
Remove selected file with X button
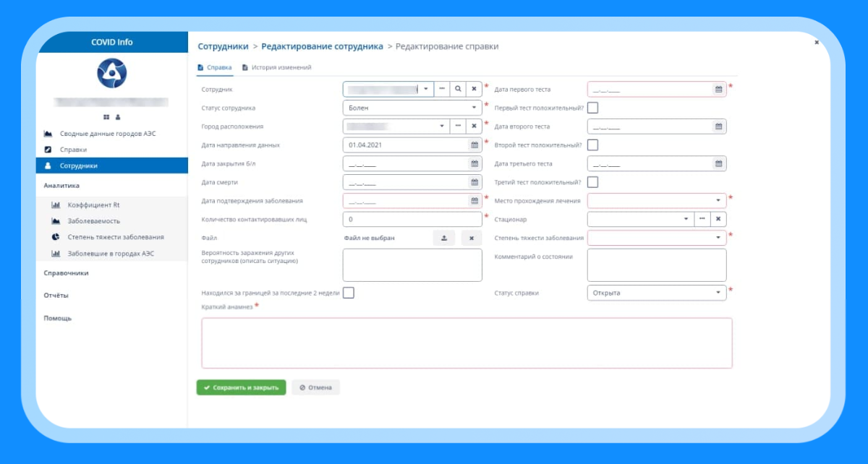pyautogui.click(x=472, y=238)
